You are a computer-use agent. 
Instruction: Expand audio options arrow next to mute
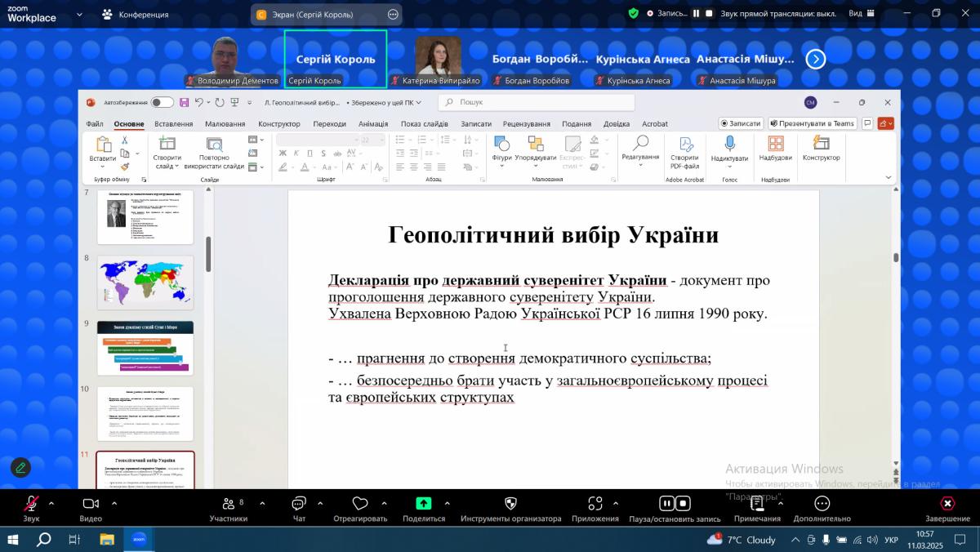[x=51, y=503]
